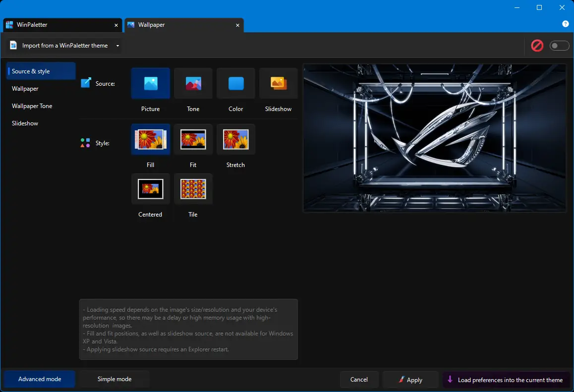Screen dimensions: 574x392
Task: Select Picture as wallpaper source
Action: point(151,83)
